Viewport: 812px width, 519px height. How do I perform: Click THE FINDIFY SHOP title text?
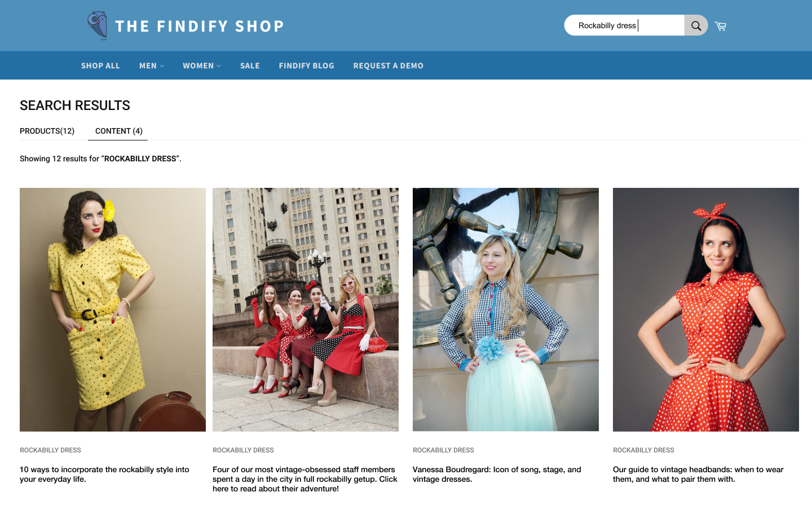[200, 26]
